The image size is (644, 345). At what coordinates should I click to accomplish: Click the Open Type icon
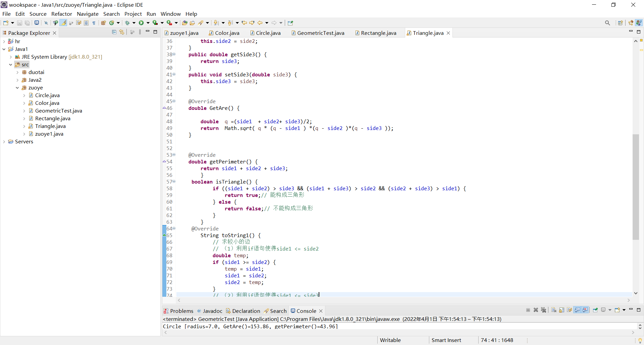pos(184,23)
